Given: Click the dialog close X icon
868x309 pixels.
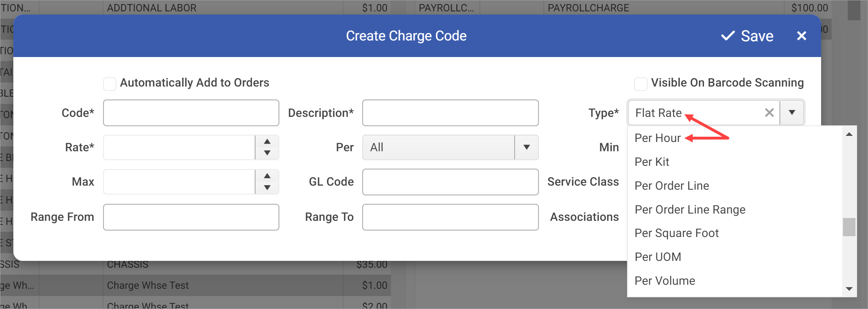Looking at the screenshot, I should point(802,36).
